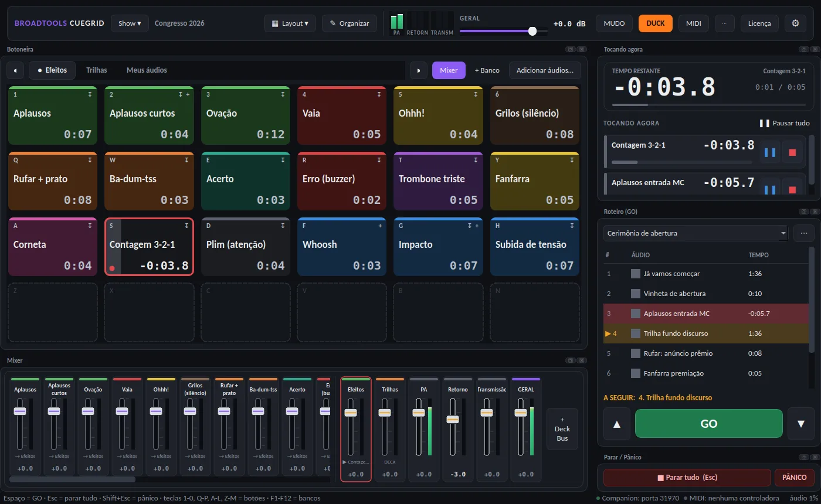The width and height of the screenshot is (821, 504).
Task: Switch to the Meus áudios tab
Action: [x=147, y=70]
